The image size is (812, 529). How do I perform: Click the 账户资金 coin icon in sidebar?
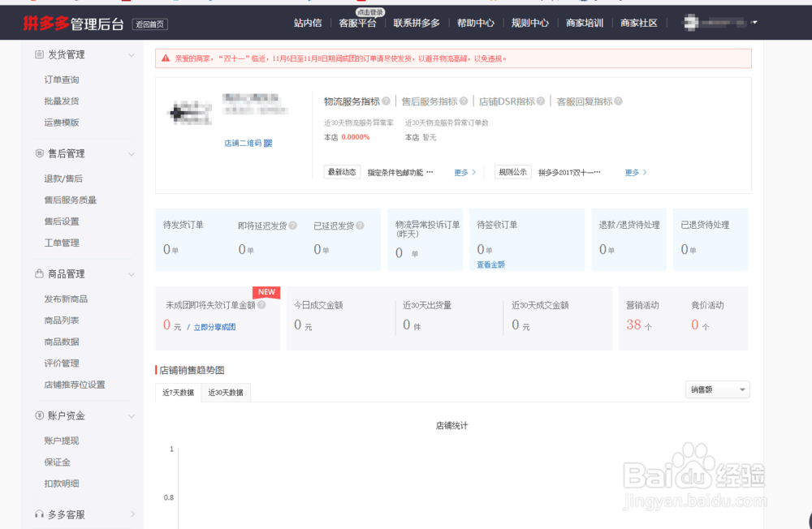coord(39,415)
